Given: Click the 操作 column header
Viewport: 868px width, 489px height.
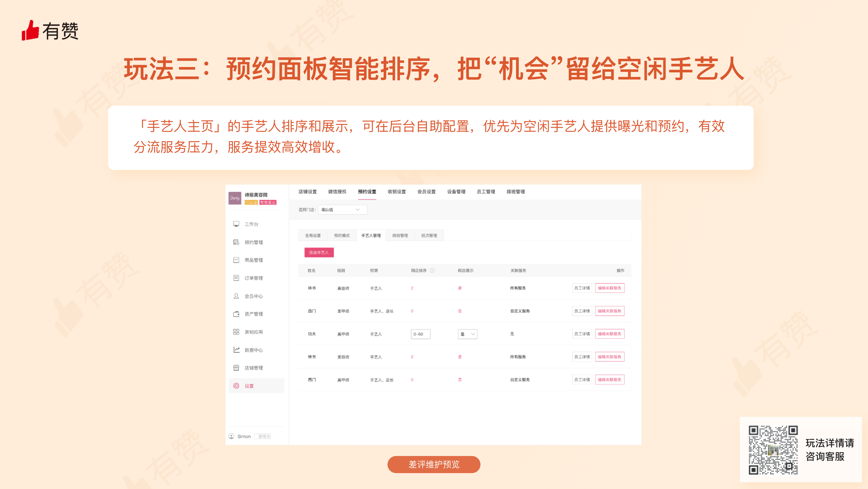Looking at the screenshot, I should (620, 270).
